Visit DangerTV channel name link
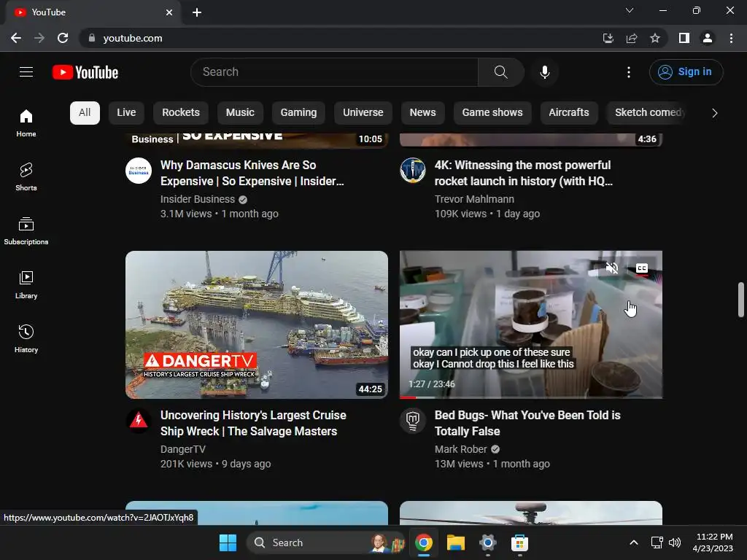This screenshot has width=747, height=560. (183, 449)
